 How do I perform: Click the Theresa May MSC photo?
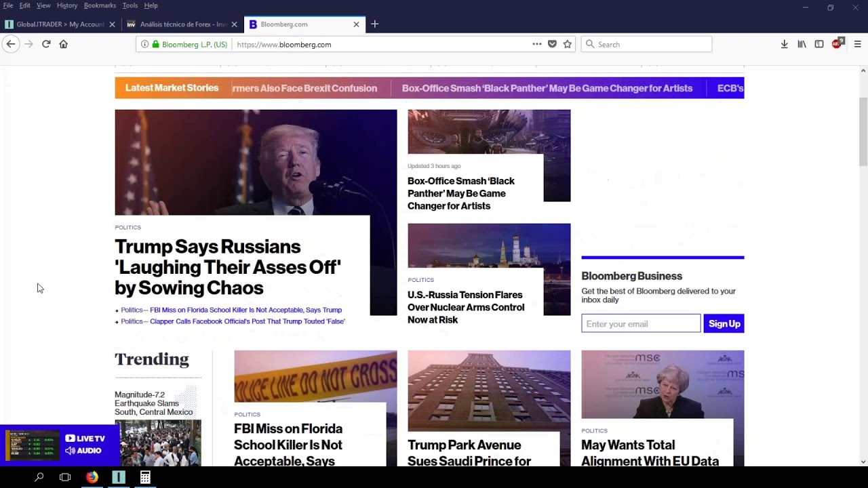click(x=663, y=384)
